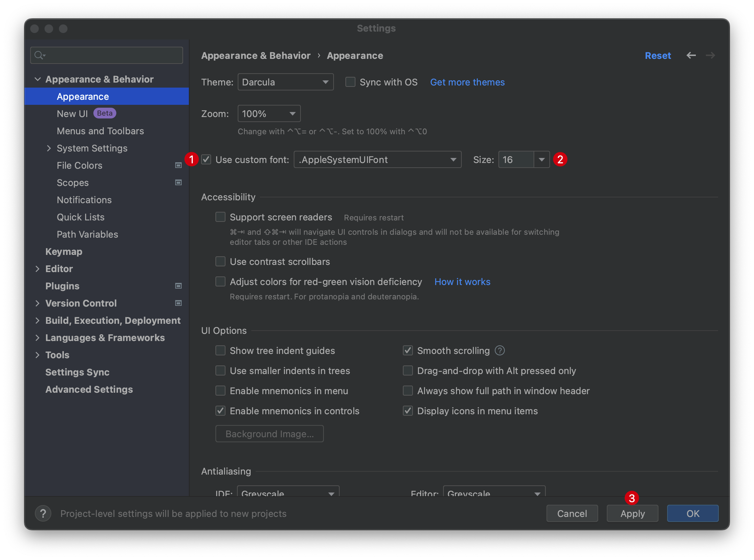This screenshot has height=560, width=754.
Task: Click the forward arrow navigation icon
Action: 710,55
